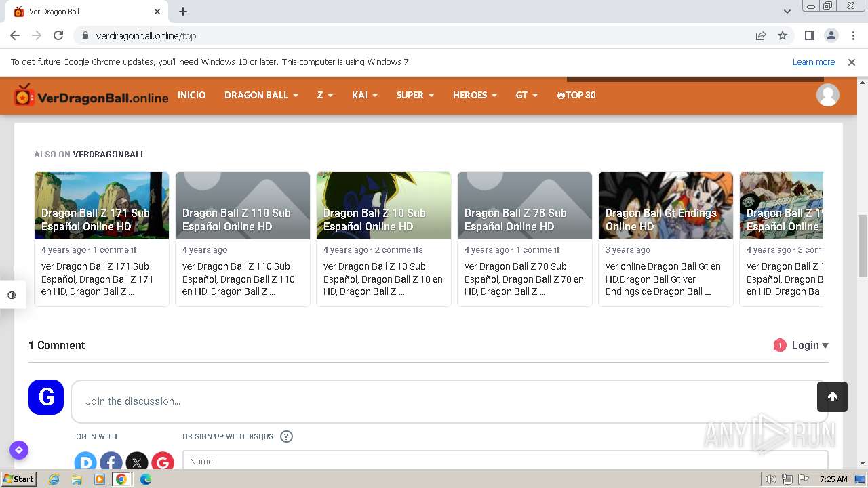Click the scroll-to-top arrow button
This screenshot has height=488, width=868.
coord(832,397)
